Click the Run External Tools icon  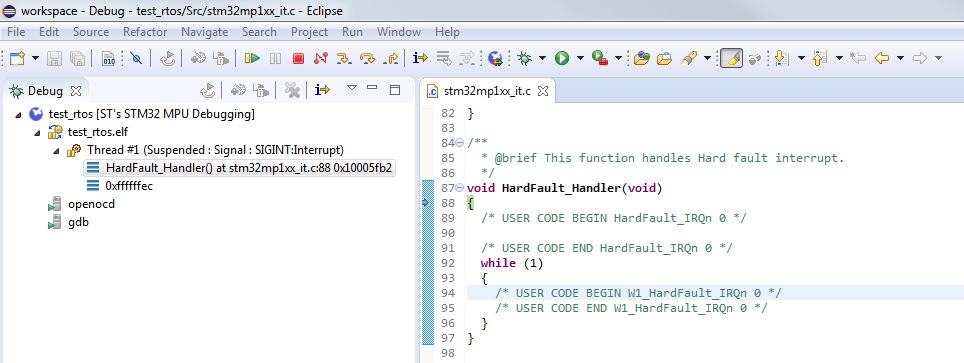point(599,58)
